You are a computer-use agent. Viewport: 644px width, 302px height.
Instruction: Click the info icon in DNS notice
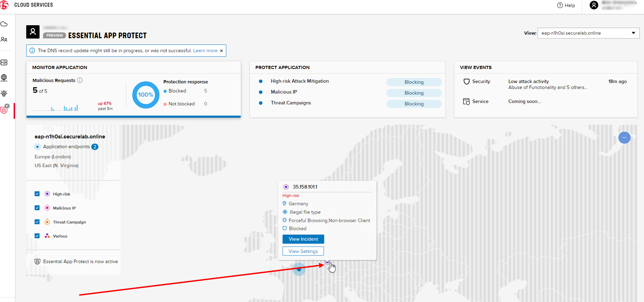click(x=32, y=50)
